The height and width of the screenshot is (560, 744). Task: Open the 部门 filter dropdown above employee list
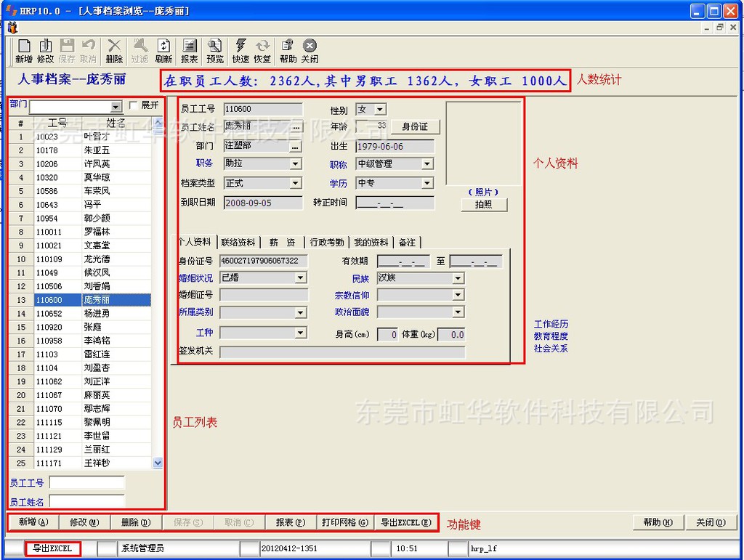point(116,107)
